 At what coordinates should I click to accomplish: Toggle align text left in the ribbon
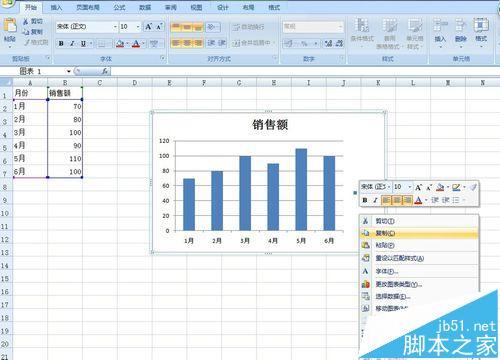pos(176,43)
